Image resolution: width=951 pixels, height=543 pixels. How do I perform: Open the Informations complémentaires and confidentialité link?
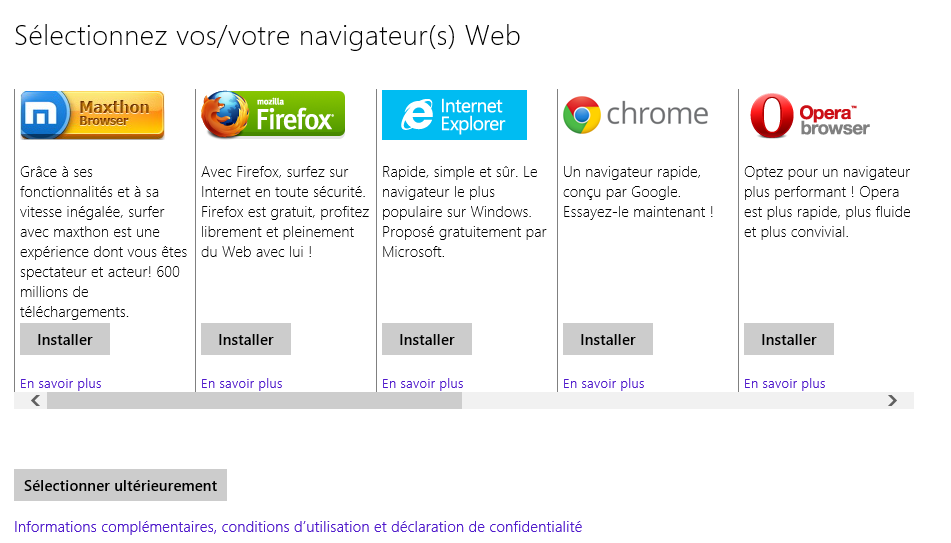click(298, 527)
